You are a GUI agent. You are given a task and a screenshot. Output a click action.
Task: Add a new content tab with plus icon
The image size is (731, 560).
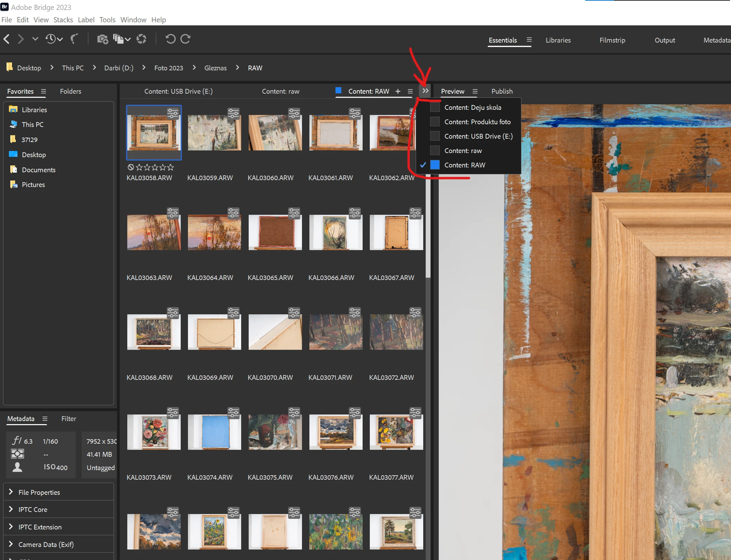pyautogui.click(x=398, y=91)
